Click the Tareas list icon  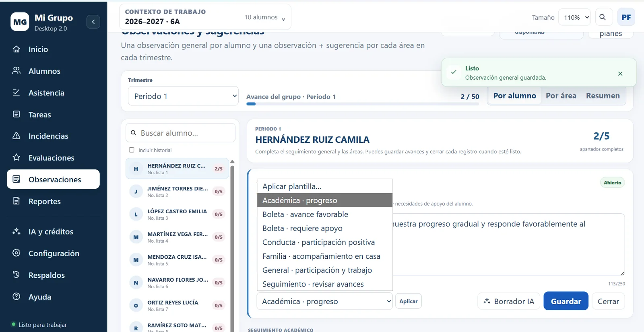tap(17, 114)
